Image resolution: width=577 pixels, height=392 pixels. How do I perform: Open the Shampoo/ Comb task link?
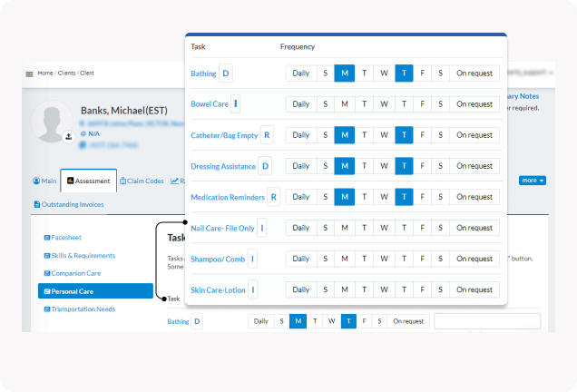(x=218, y=260)
